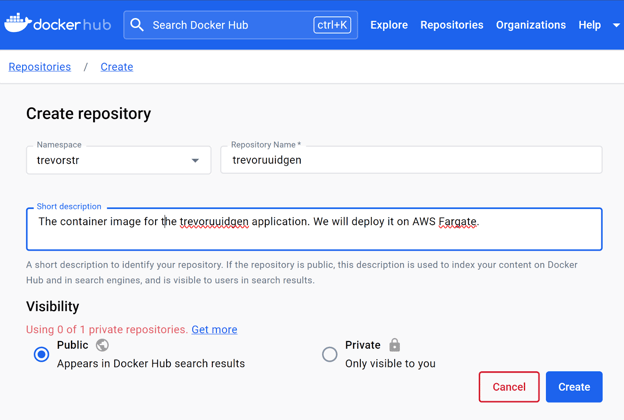Click 'Only visible to you' text

coord(390,363)
